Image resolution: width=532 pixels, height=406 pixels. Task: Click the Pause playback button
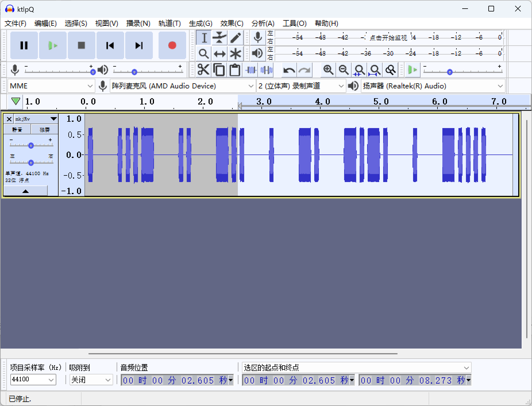pyautogui.click(x=24, y=45)
